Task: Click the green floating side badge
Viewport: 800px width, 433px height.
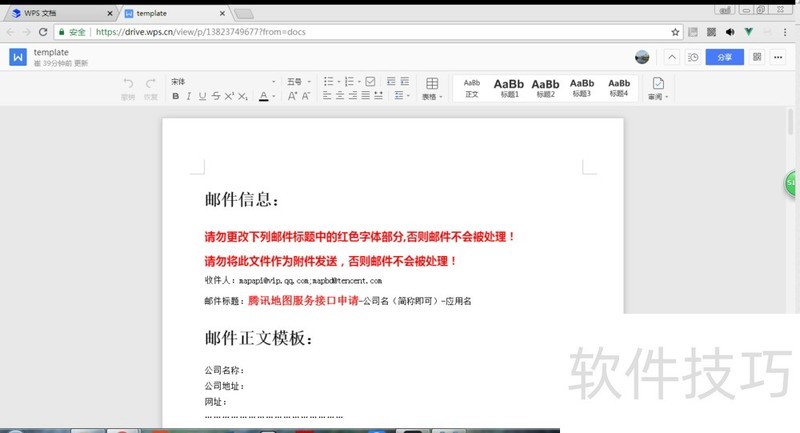Action: tap(791, 183)
